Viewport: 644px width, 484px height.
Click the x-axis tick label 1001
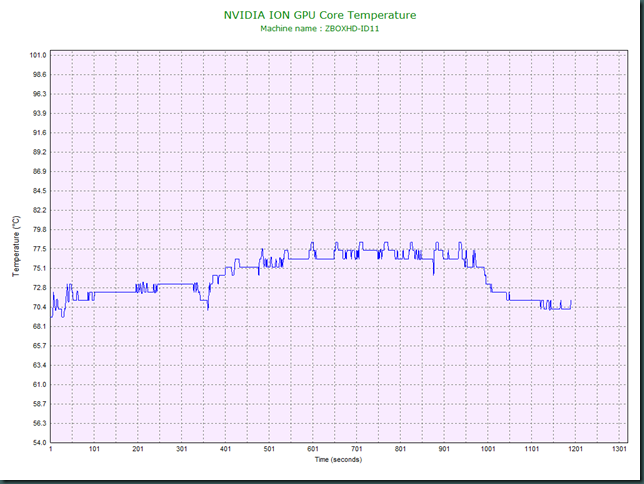coord(488,449)
